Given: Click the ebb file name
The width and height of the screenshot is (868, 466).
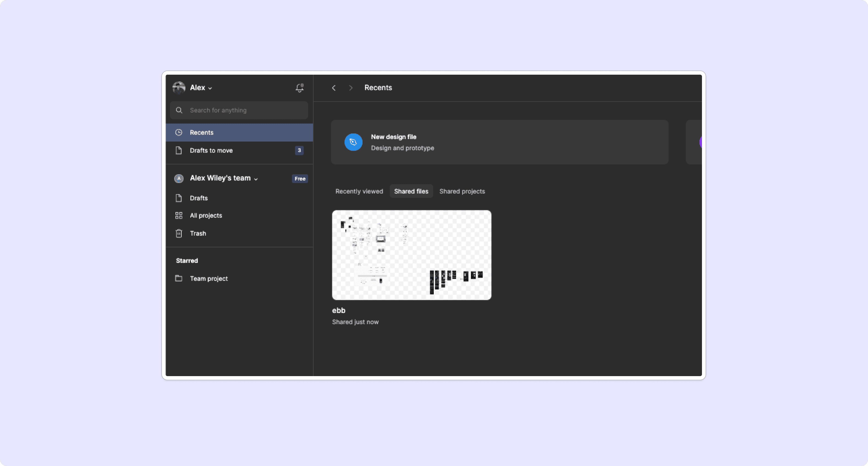Looking at the screenshot, I should (x=339, y=310).
